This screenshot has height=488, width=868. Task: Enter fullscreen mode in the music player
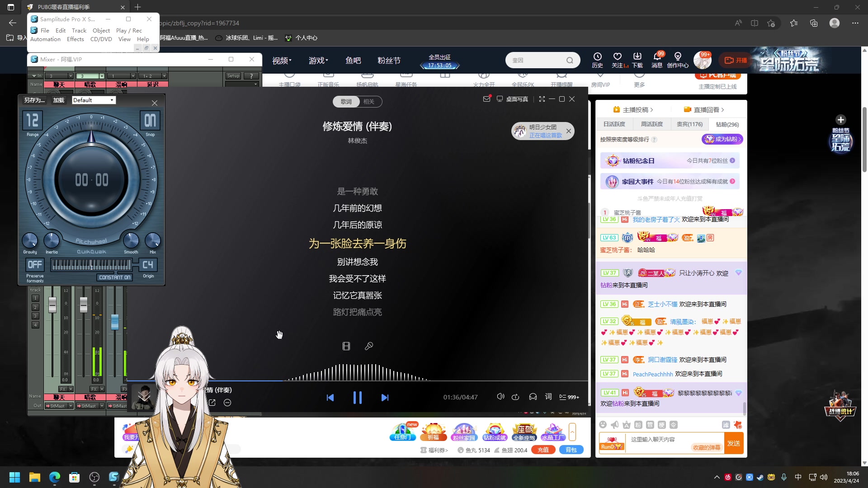542,99
